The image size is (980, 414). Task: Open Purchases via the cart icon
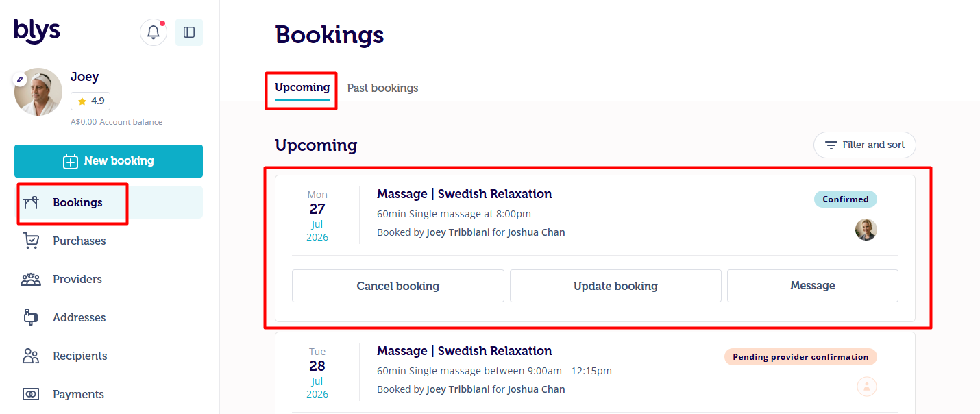[31, 241]
